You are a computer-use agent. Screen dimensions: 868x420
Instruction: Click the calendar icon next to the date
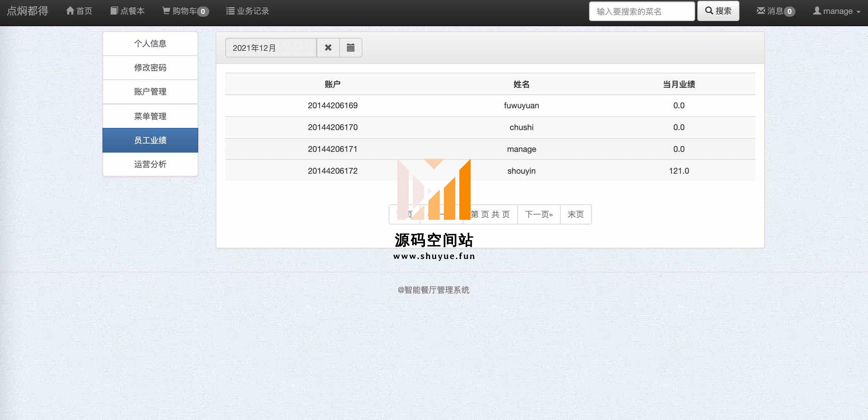pos(350,48)
